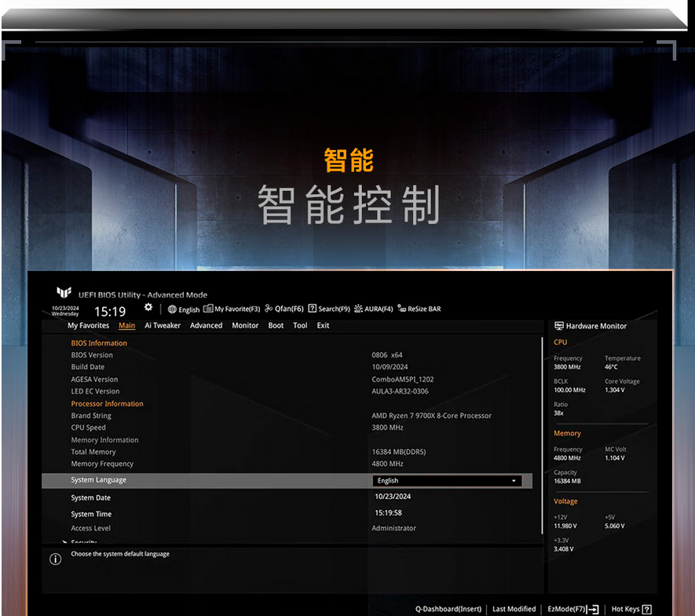Click Build Date value 10/09/2024
This screenshot has height=616, width=695.
point(390,367)
